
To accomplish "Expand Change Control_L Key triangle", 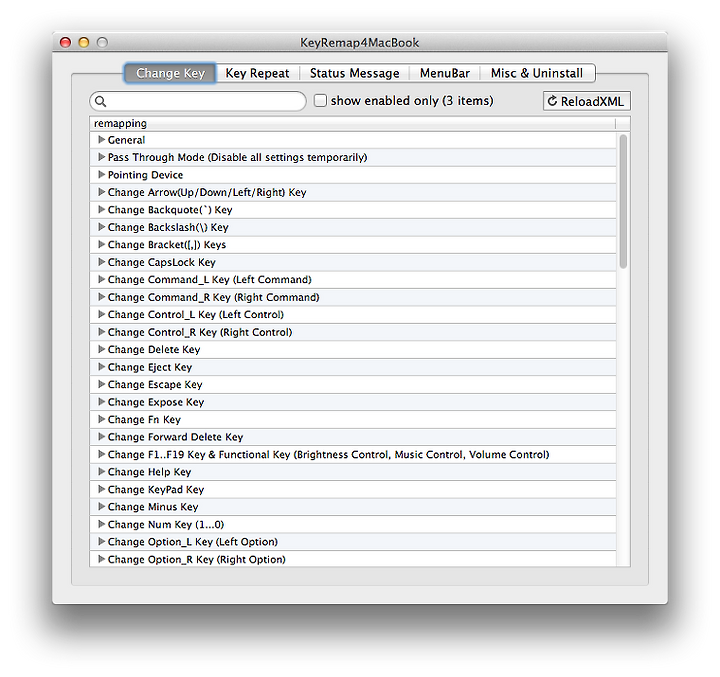I will pos(101,314).
